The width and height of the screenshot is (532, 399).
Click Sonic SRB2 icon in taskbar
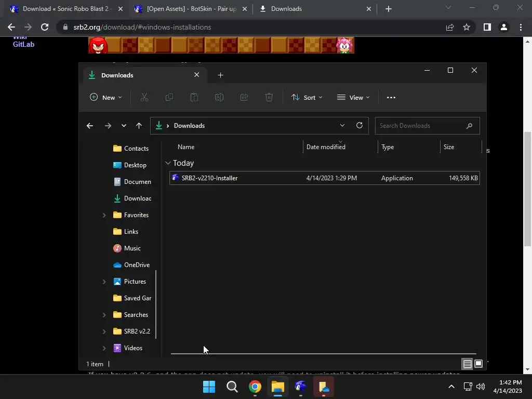(301, 387)
